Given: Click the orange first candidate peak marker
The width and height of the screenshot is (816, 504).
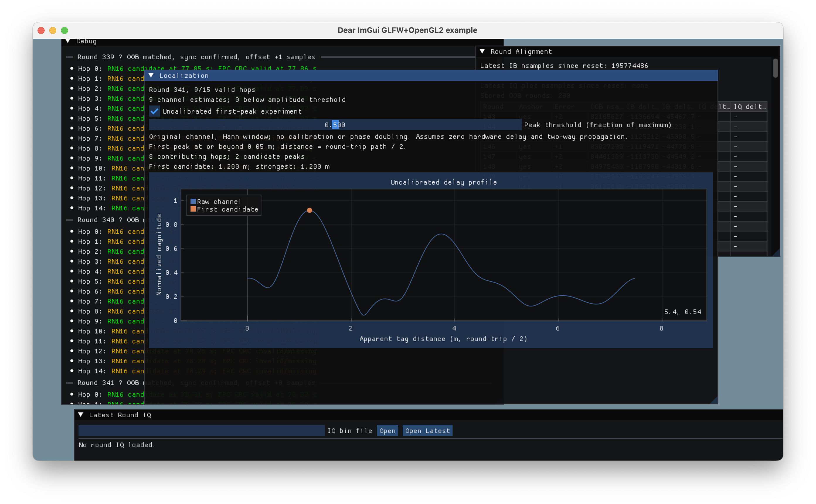Looking at the screenshot, I should point(310,211).
